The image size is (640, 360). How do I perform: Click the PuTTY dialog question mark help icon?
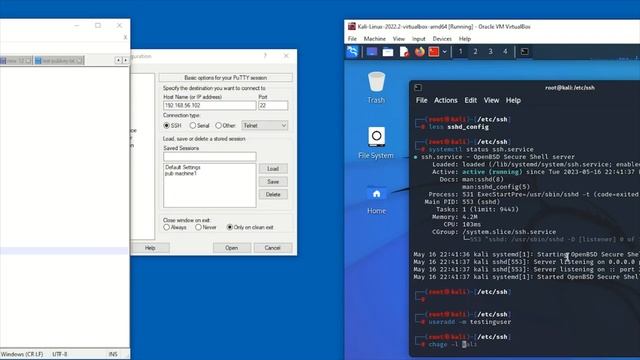(x=265, y=56)
